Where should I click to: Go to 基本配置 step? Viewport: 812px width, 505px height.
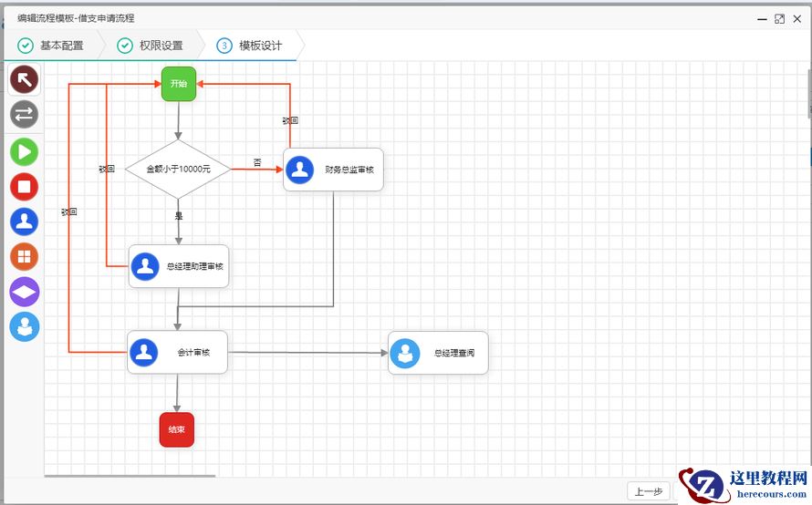(x=51, y=46)
